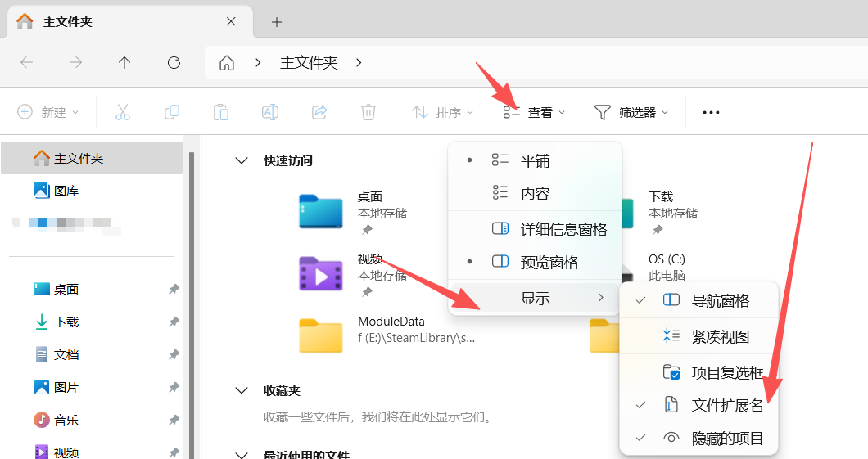Click the Up arrow navigation button
The width and height of the screenshot is (868, 459).
pos(124,62)
